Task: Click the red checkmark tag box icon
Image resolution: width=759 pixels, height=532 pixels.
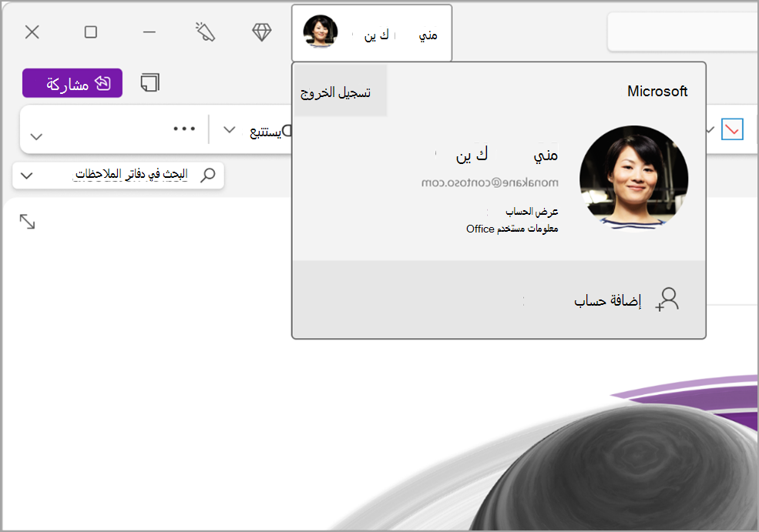Action: (732, 129)
